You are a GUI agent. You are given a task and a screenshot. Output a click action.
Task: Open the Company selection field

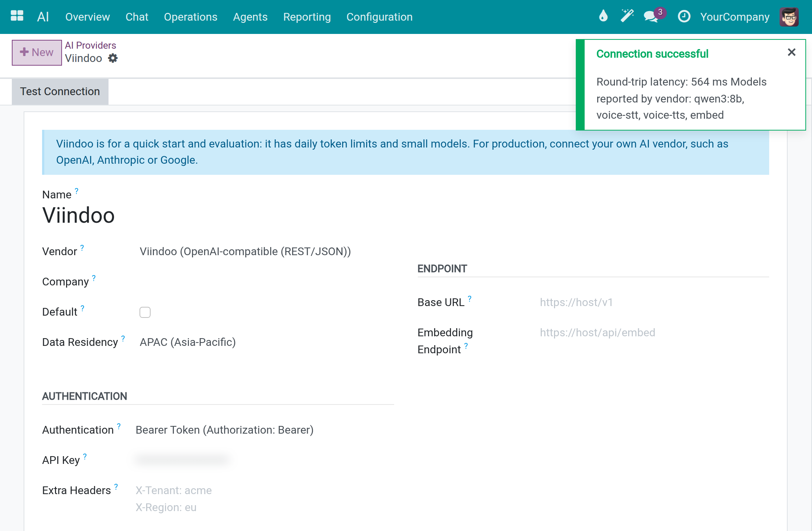(266, 282)
